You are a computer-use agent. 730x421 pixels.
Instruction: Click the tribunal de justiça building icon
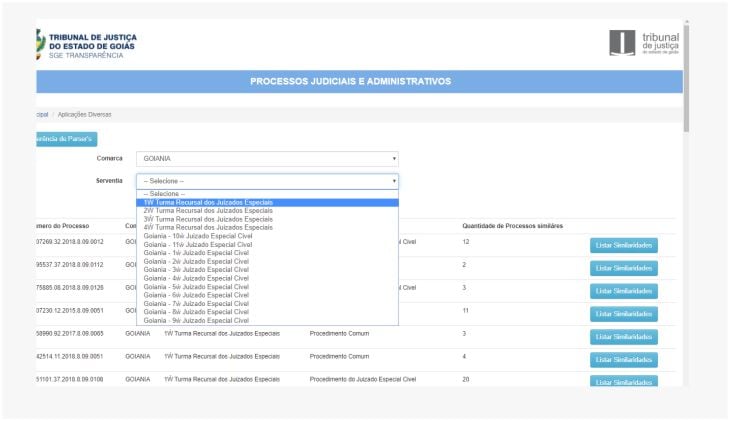click(x=622, y=43)
